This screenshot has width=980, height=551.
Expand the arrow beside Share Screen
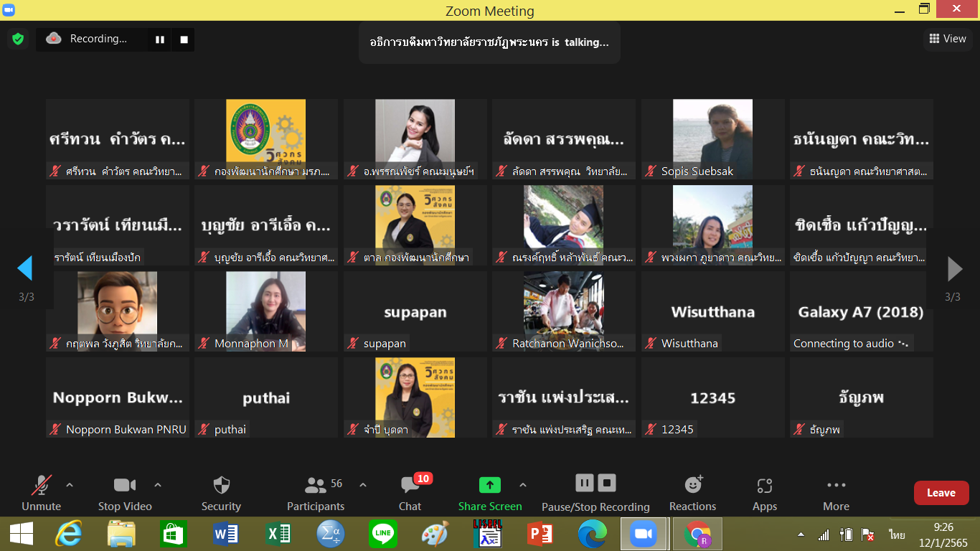click(x=522, y=485)
